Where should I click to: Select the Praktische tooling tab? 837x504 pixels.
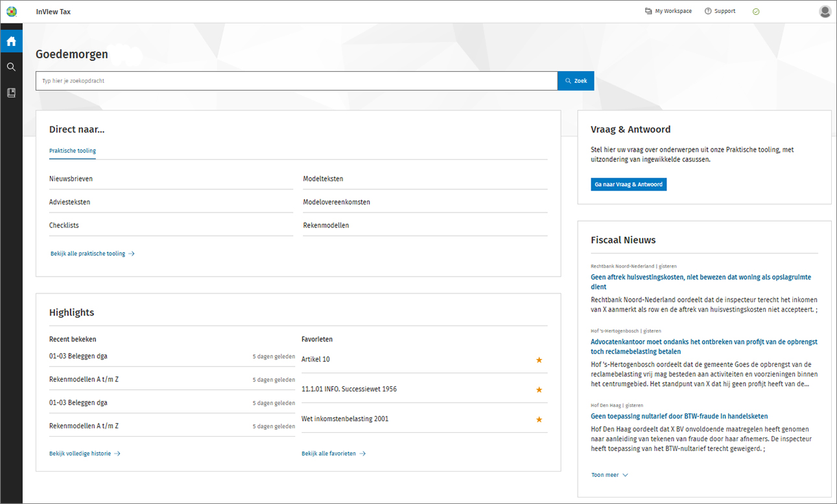(x=73, y=151)
